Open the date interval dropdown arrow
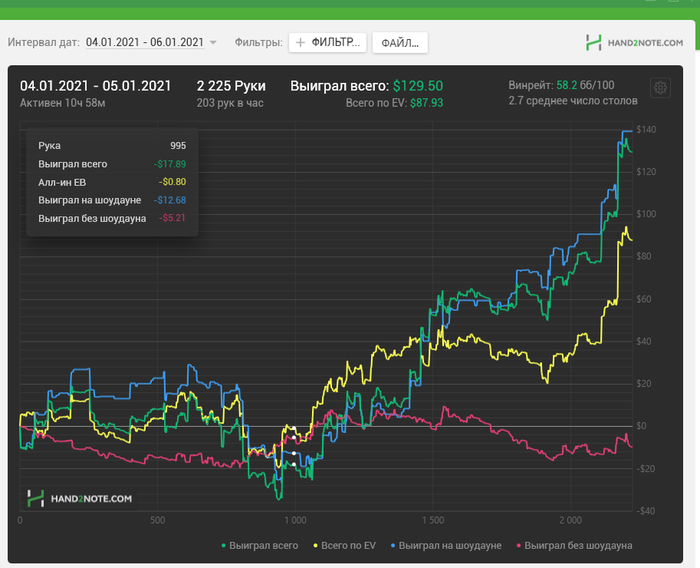Screen dimensions: 700x568 213,43
